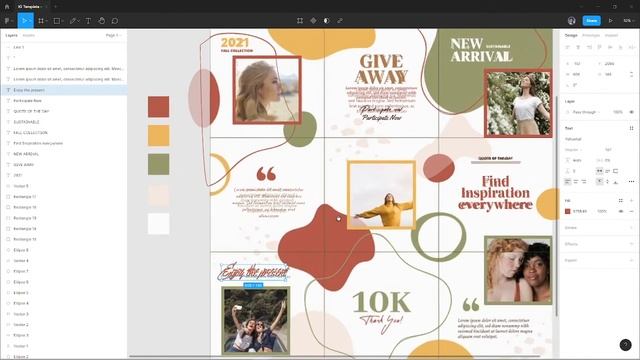Click the layer opacity 100% field
The image size is (640, 360).
coord(618,112)
